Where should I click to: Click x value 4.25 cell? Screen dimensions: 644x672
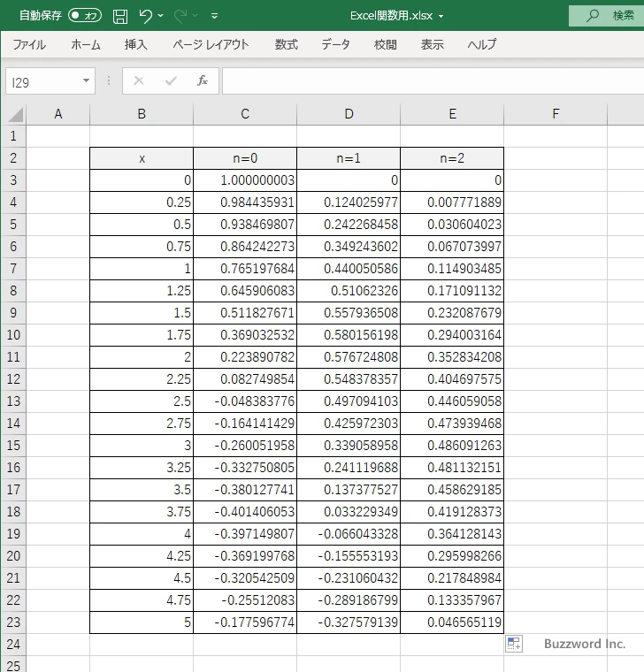142,556
